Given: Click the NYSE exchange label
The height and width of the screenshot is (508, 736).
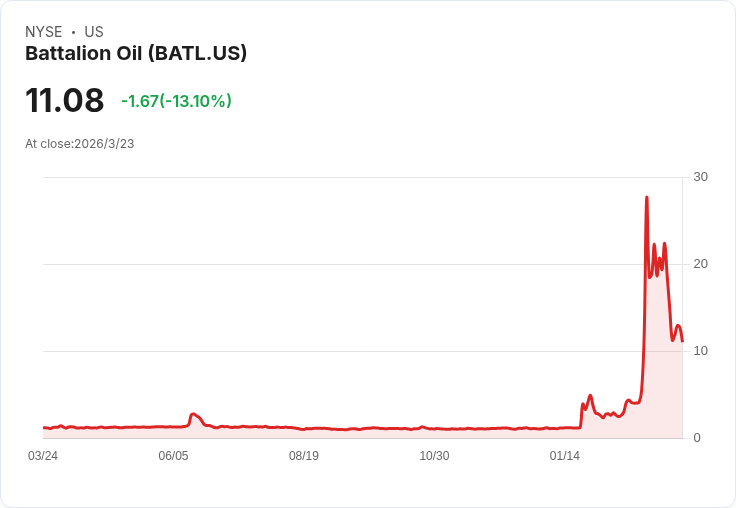Looking at the screenshot, I should click(x=44, y=32).
